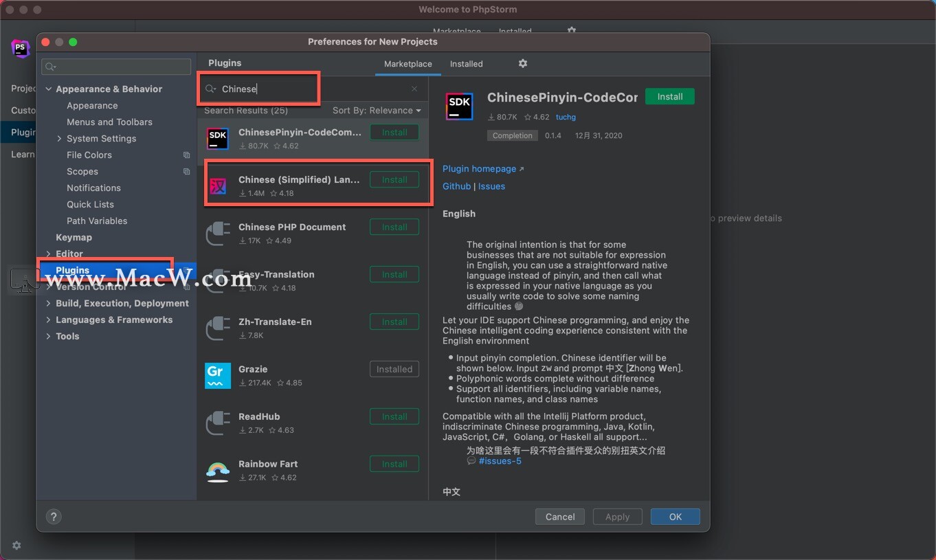
Task: Install Chinese (Simplified) Language Pack
Action: coord(394,180)
